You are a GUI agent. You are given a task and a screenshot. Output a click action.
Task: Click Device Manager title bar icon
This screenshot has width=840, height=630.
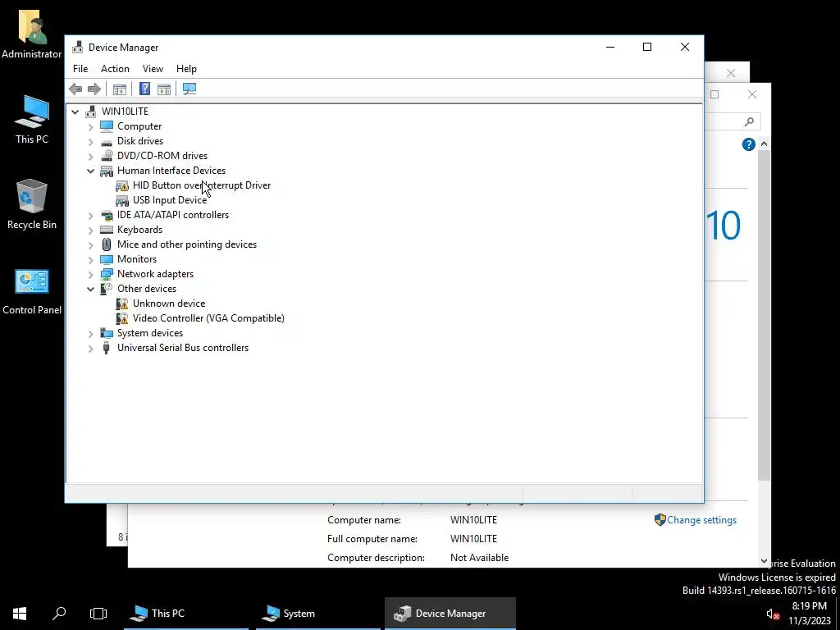[78, 47]
